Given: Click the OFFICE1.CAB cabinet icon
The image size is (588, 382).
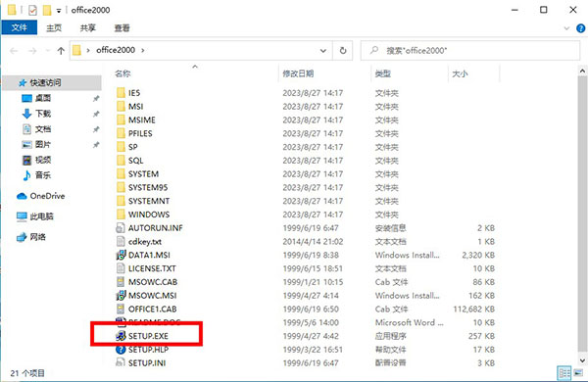Looking at the screenshot, I should [121, 309].
